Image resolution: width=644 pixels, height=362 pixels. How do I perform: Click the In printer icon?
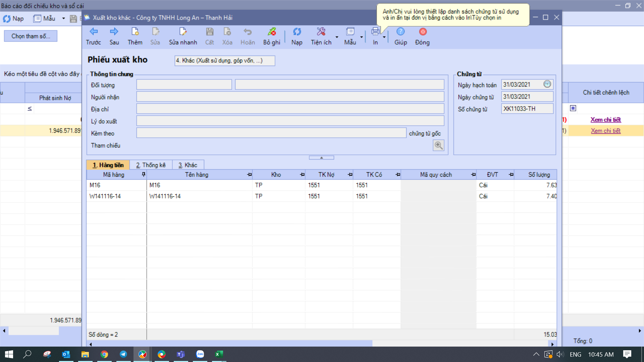(375, 32)
